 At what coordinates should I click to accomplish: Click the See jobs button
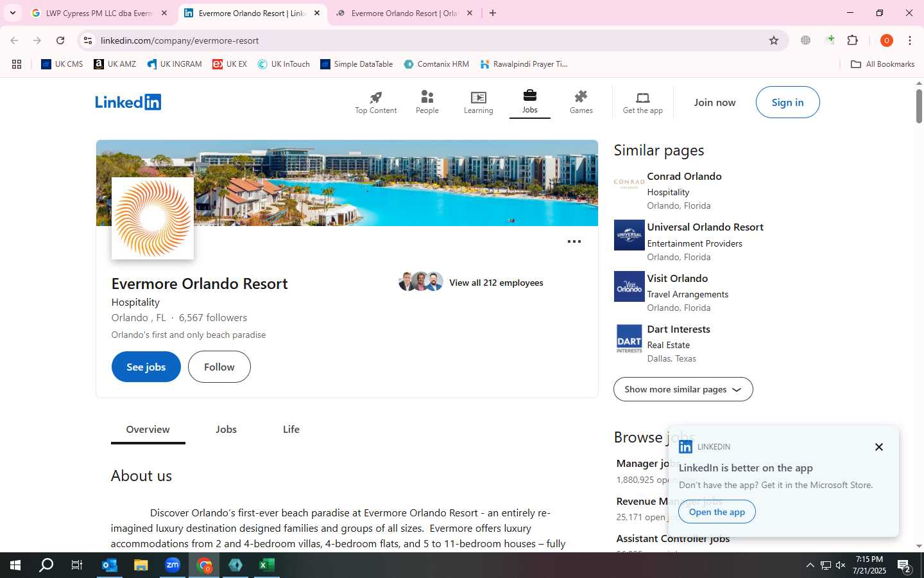(x=146, y=367)
